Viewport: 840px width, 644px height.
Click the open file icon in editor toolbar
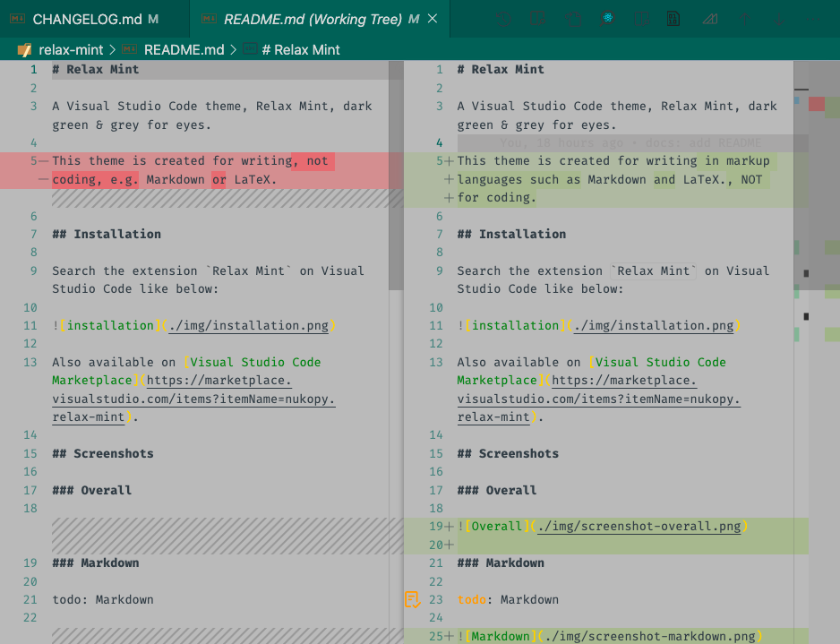tap(573, 20)
